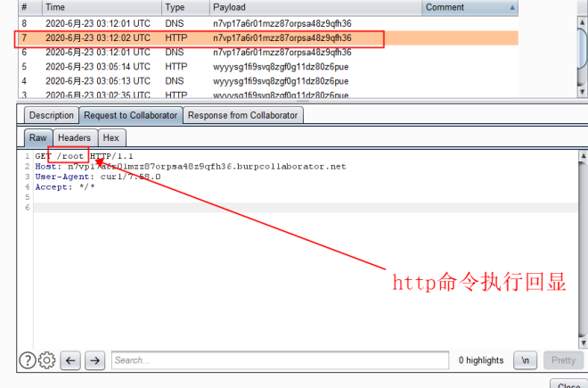Sort table by Comment column header
Viewport: 588px width, 388px height.
(x=470, y=7)
